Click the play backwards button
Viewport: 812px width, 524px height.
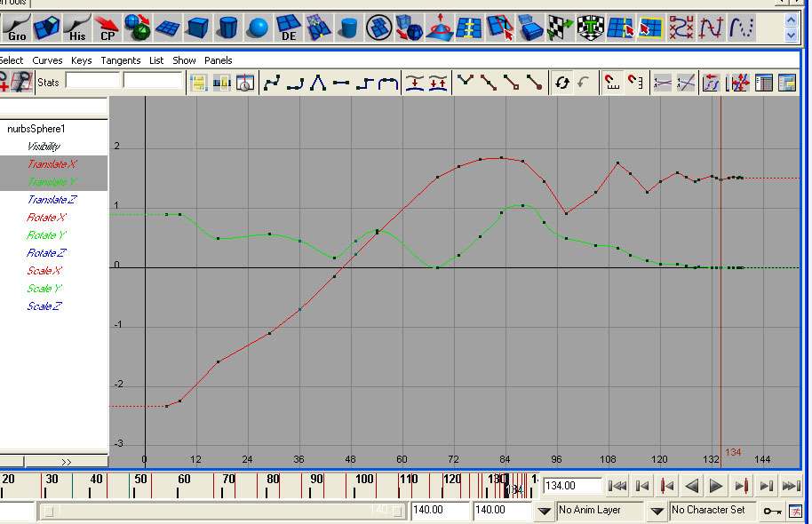pyautogui.click(x=691, y=486)
